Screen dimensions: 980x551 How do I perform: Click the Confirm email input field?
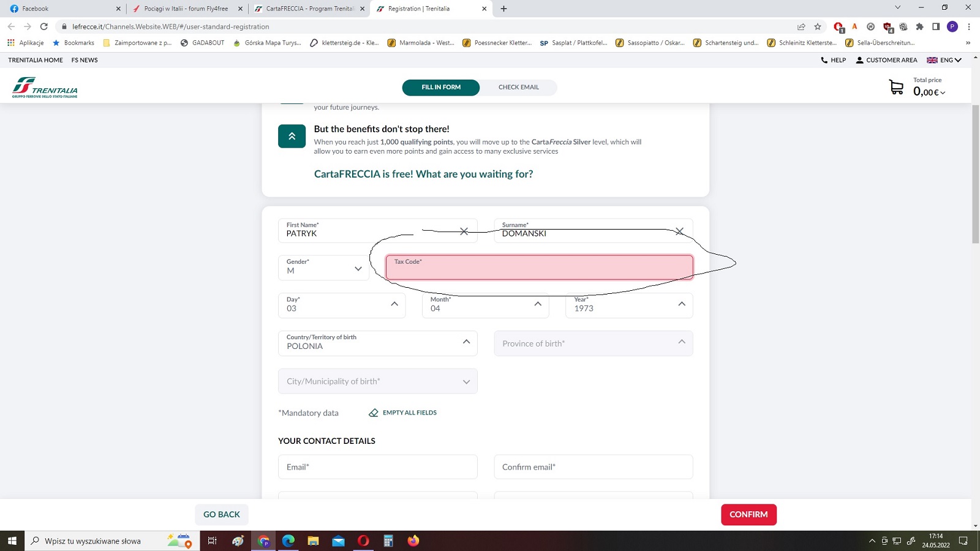pos(594,467)
